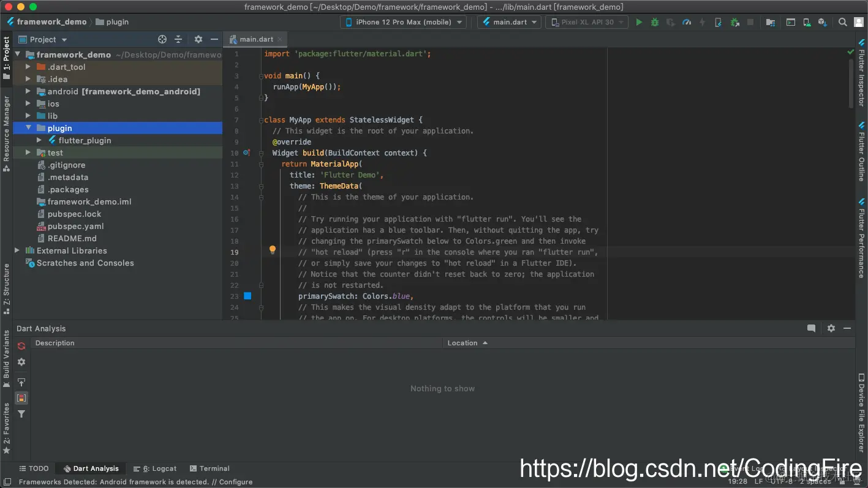Open the Structure side tab
Viewport: 868px width, 488px height.
pos(6,288)
